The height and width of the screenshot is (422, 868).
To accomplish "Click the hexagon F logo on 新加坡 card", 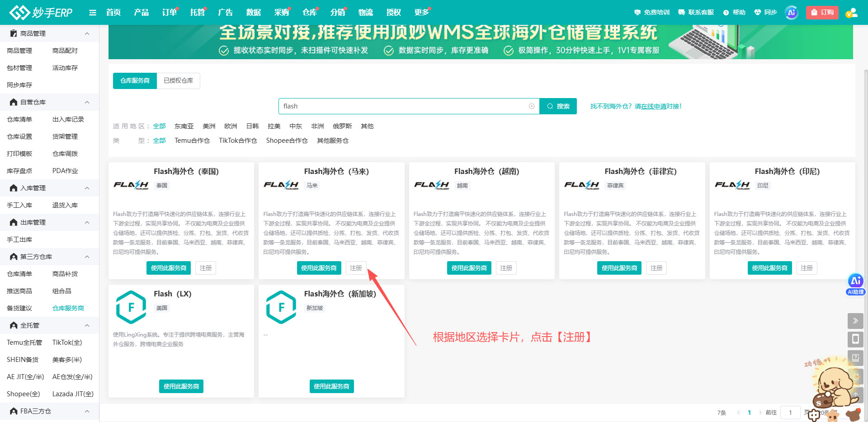I will [281, 307].
